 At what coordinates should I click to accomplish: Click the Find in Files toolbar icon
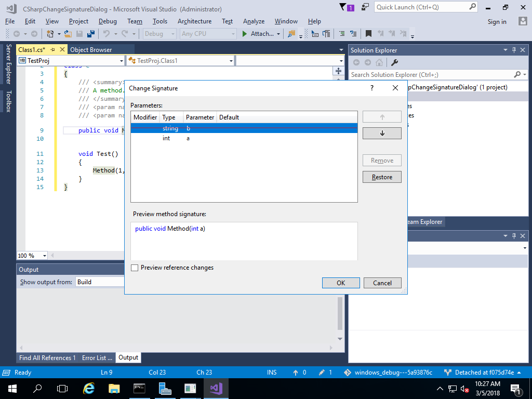[291, 34]
